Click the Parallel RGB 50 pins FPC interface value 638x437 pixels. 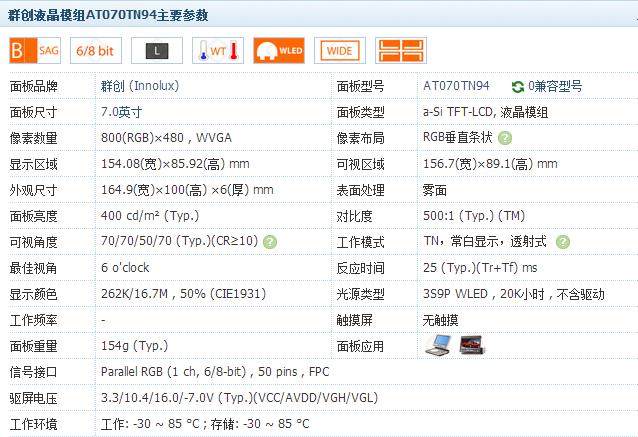click(x=215, y=372)
